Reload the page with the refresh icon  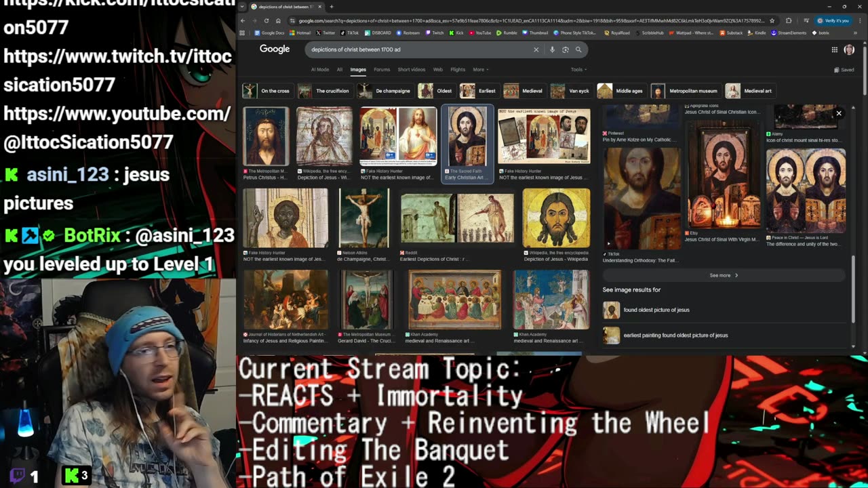pos(266,21)
